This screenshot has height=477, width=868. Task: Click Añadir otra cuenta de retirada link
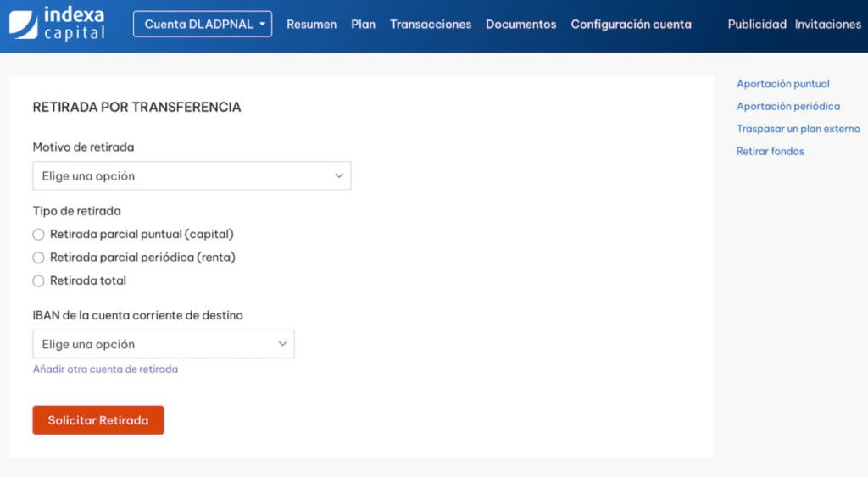coord(105,369)
